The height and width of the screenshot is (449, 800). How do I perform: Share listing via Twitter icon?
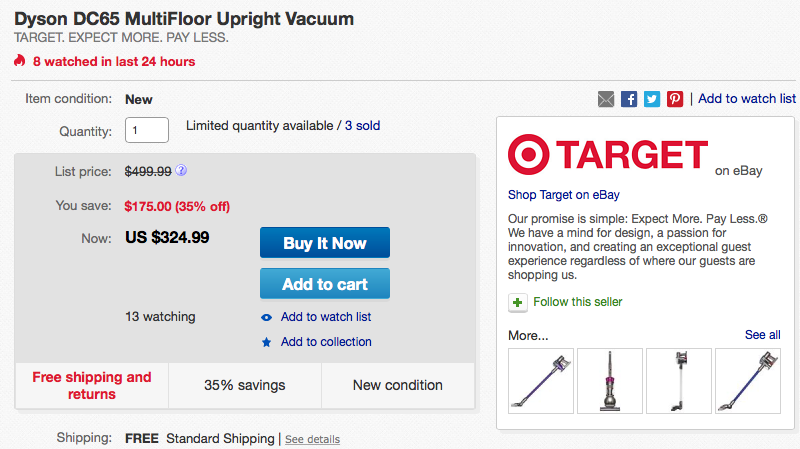pos(652,99)
